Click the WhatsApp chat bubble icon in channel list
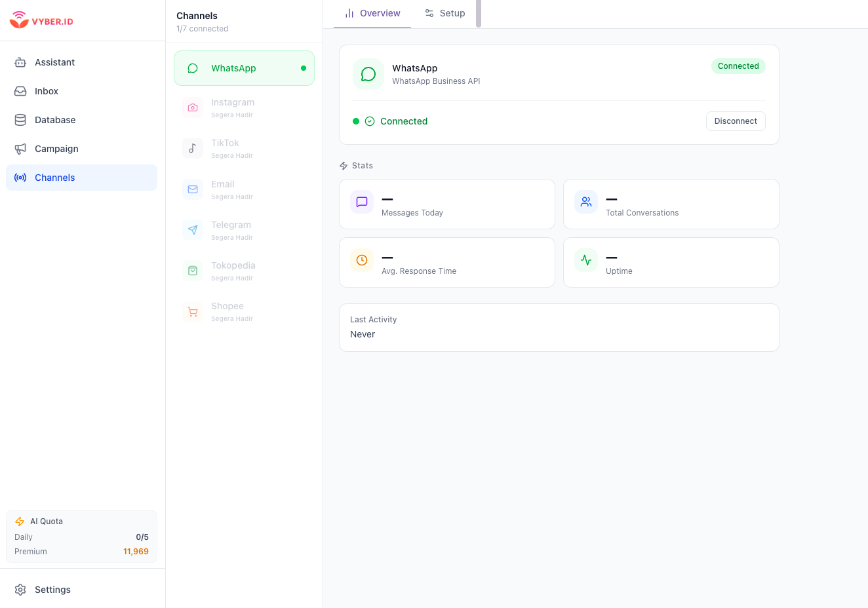Image resolution: width=868 pixels, height=608 pixels. [x=193, y=68]
